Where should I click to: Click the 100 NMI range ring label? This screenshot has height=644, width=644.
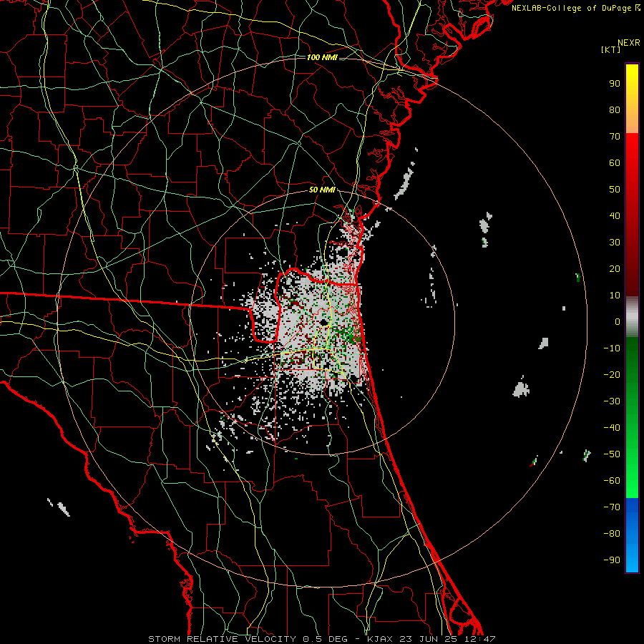tap(322, 57)
